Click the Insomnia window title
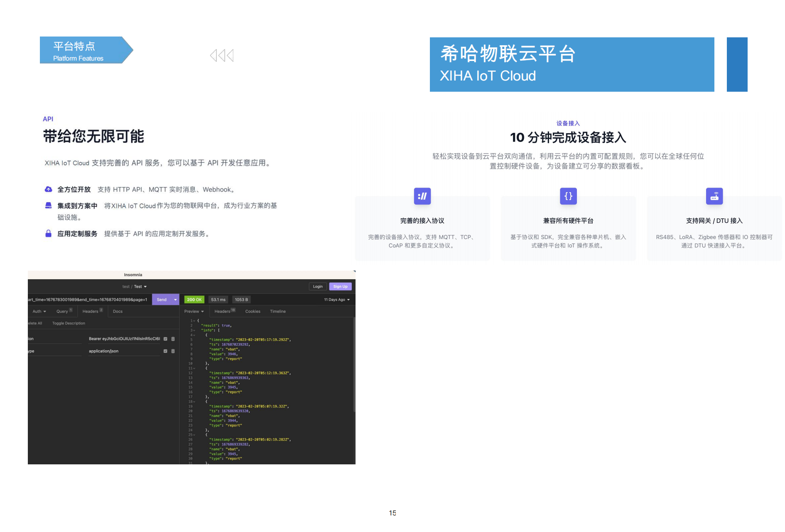 coord(133,275)
